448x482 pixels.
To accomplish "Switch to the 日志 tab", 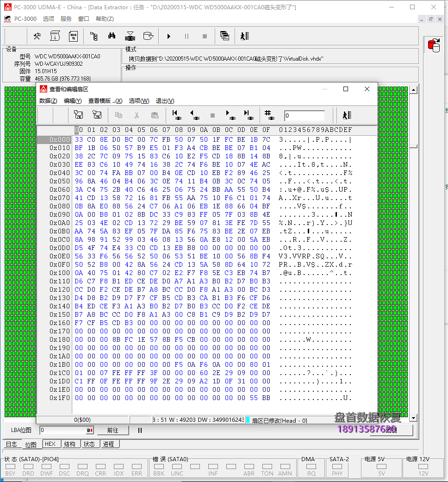I will coord(12,444).
